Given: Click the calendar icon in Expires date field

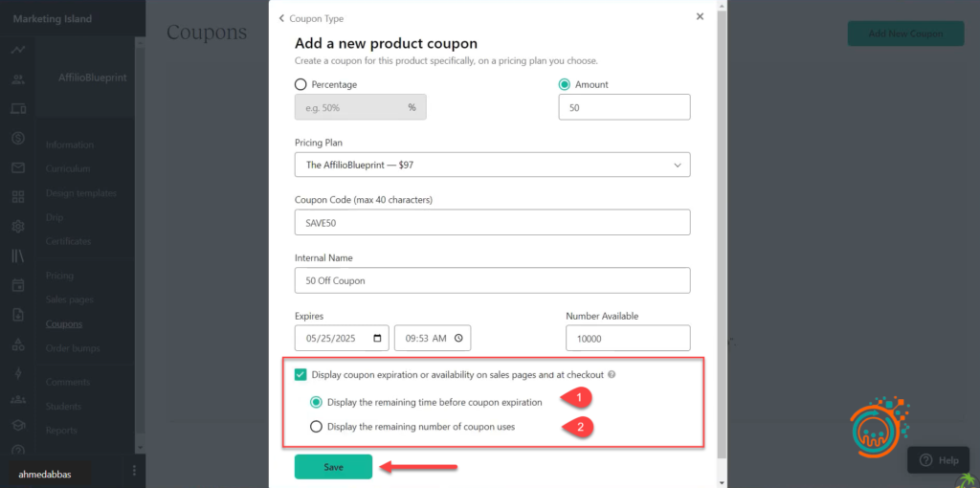Looking at the screenshot, I should coord(378,338).
